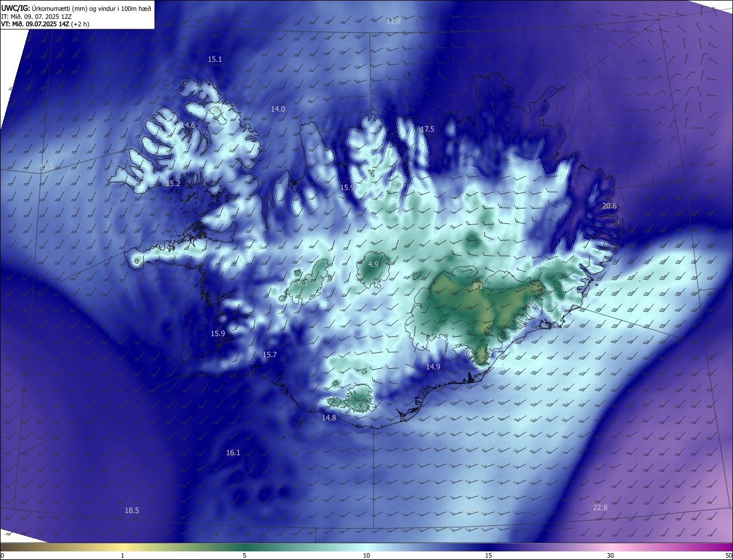Click the 0 tick on the color scale
Image resolution: width=733 pixels, height=560 pixels.
coord(2,556)
